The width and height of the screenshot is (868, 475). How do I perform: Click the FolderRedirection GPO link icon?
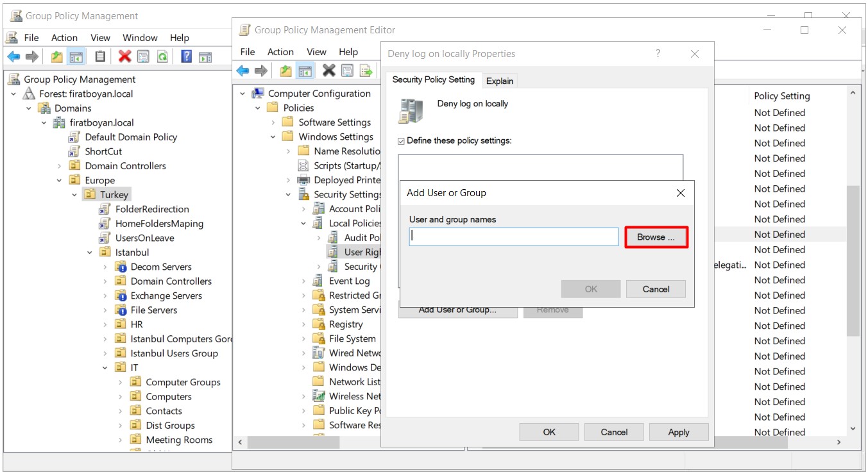click(105, 209)
